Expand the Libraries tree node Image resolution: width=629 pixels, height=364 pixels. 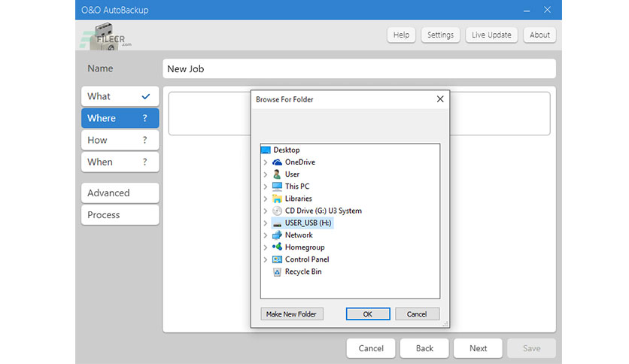[x=265, y=199]
